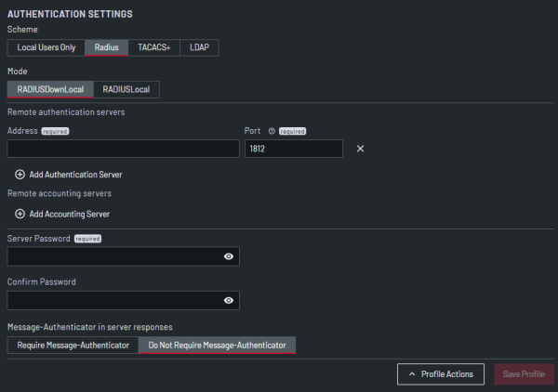The image size is (558, 392).
Task: Click the Port field showing 1812
Action: (x=293, y=149)
